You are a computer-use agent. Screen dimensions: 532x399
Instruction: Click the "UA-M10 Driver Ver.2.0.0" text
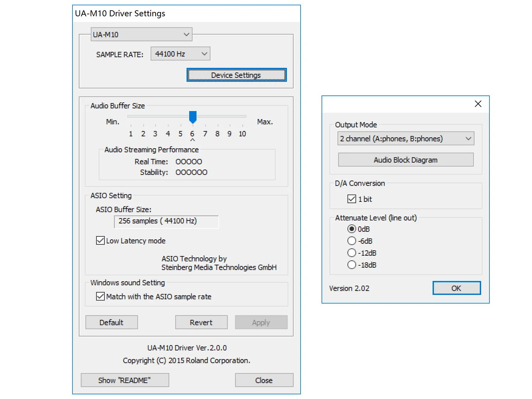pos(187,348)
